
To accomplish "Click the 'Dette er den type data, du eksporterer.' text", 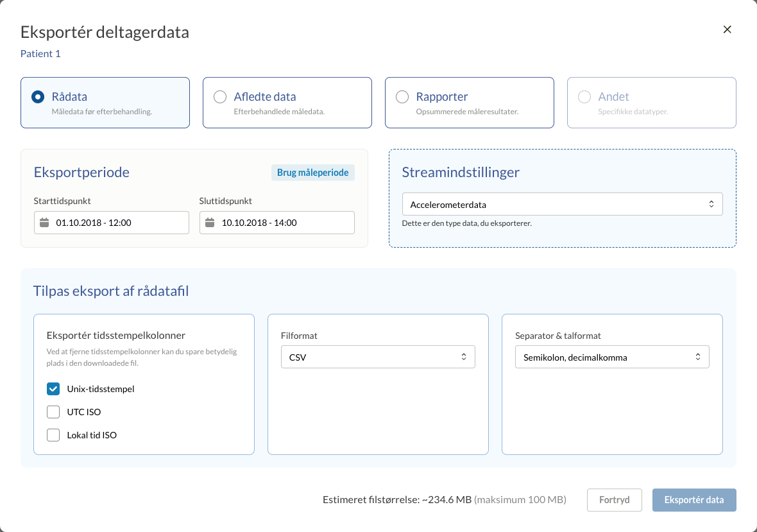I will pyautogui.click(x=467, y=223).
